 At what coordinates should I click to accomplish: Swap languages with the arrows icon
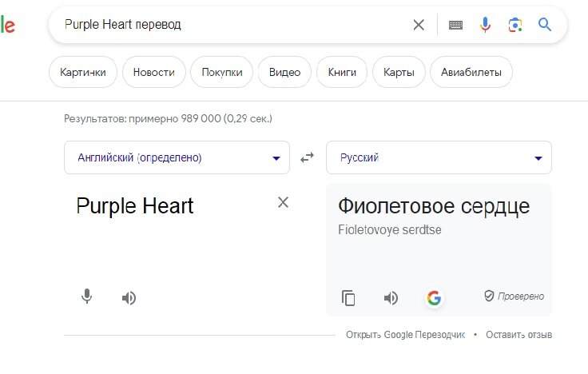(x=307, y=157)
